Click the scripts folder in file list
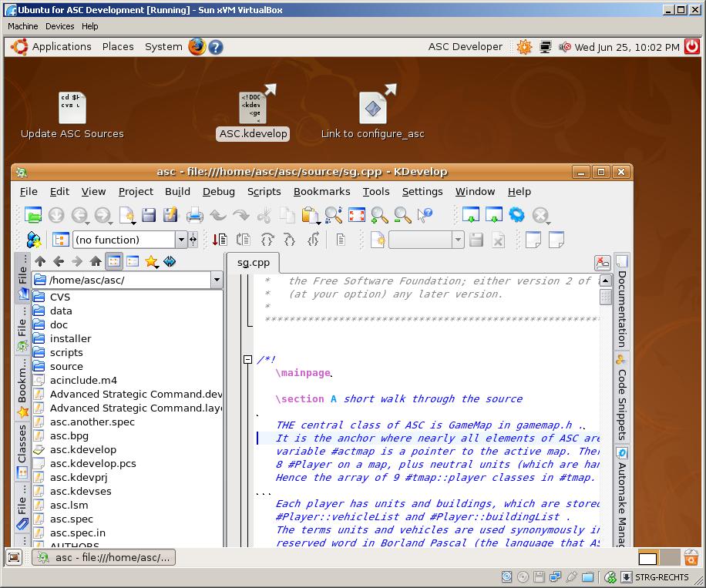This screenshot has width=706, height=588. (x=66, y=352)
